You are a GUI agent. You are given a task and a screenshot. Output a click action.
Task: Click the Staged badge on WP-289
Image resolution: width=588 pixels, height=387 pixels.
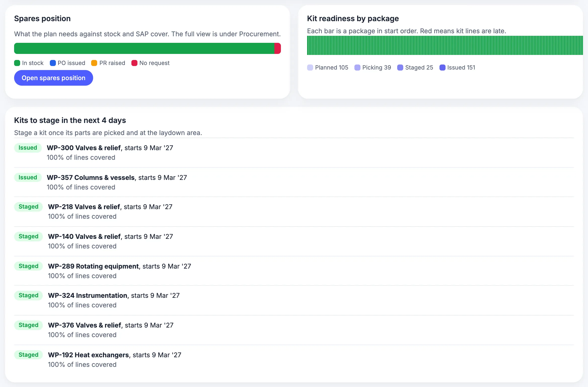click(28, 266)
